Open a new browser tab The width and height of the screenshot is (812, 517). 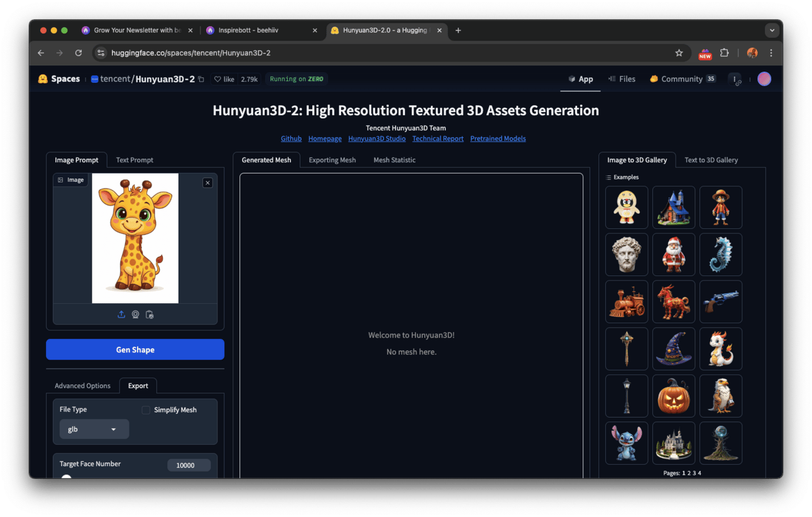pos(458,30)
